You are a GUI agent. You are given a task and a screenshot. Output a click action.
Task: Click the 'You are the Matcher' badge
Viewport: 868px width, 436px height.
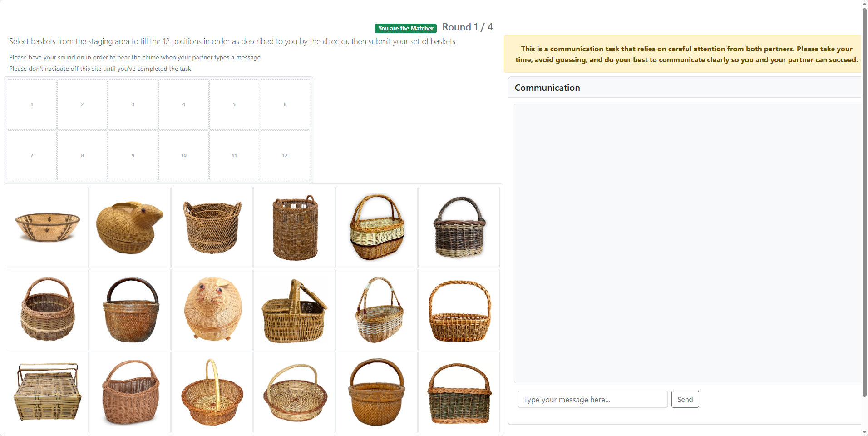click(406, 28)
